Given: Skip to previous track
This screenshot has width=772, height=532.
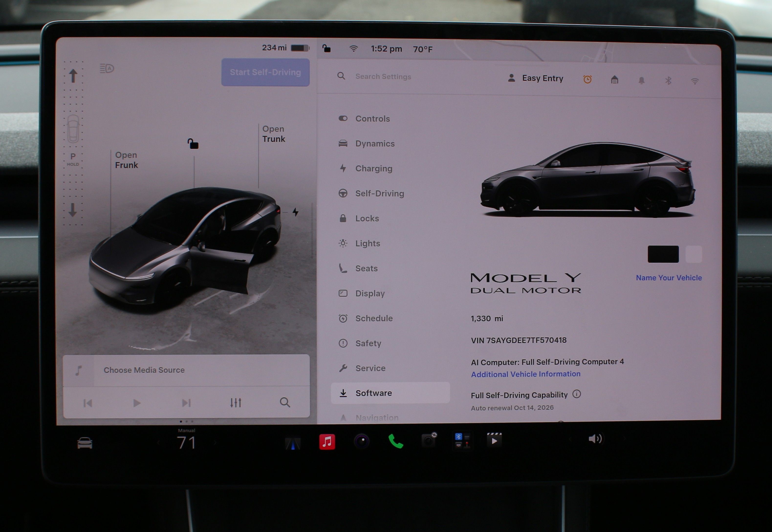Looking at the screenshot, I should point(88,403).
